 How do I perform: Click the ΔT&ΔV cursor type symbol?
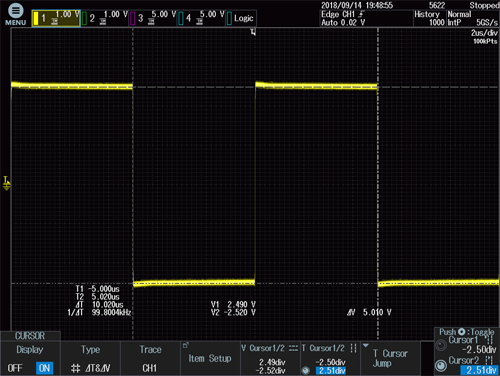pyautogui.click(x=76, y=368)
